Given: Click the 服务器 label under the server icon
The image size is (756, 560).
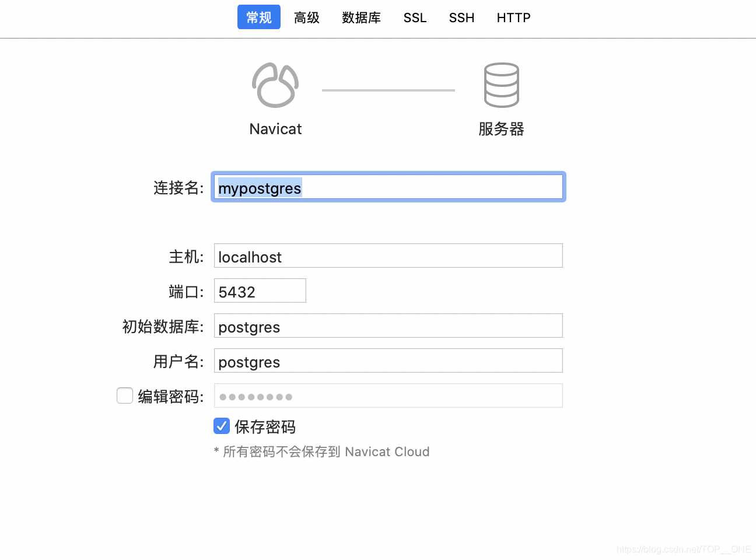Looking at the screenshot, I should click(x=502, y=129).
